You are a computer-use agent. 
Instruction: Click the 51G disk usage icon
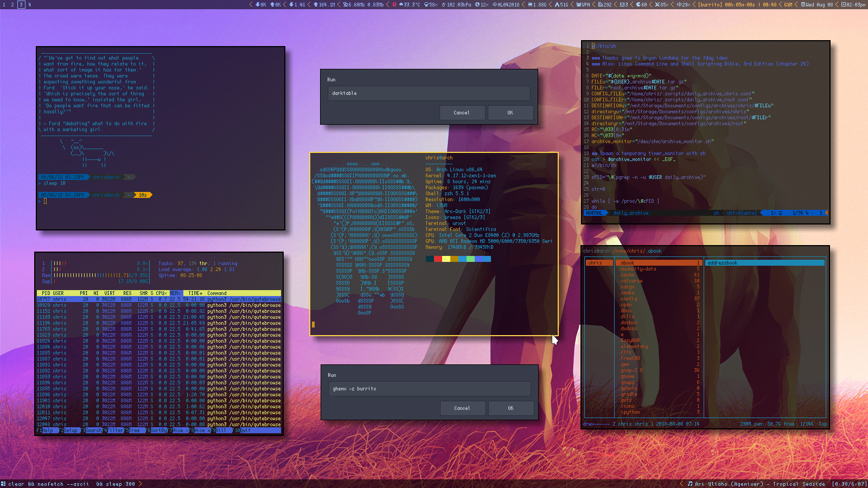click(x=557, y=4)
